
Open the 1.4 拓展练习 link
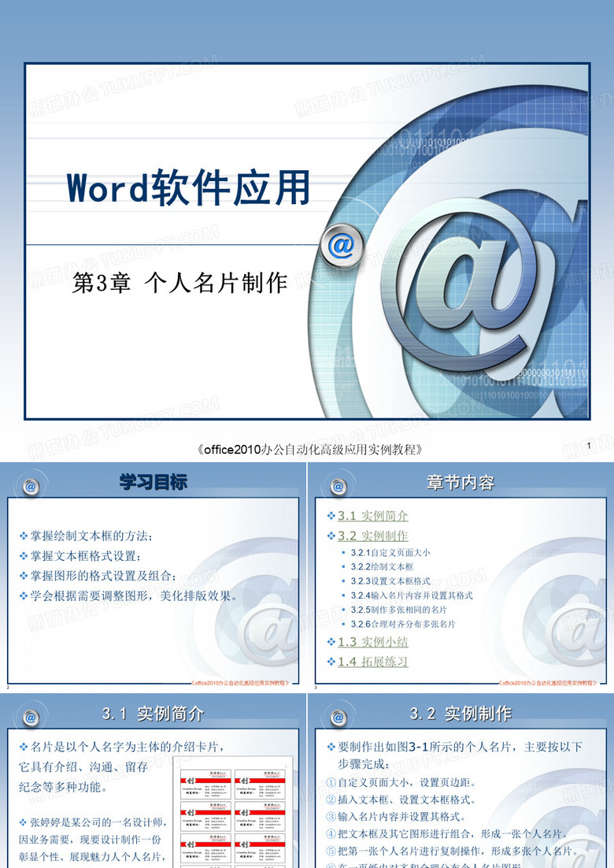(x=373, y=662)
